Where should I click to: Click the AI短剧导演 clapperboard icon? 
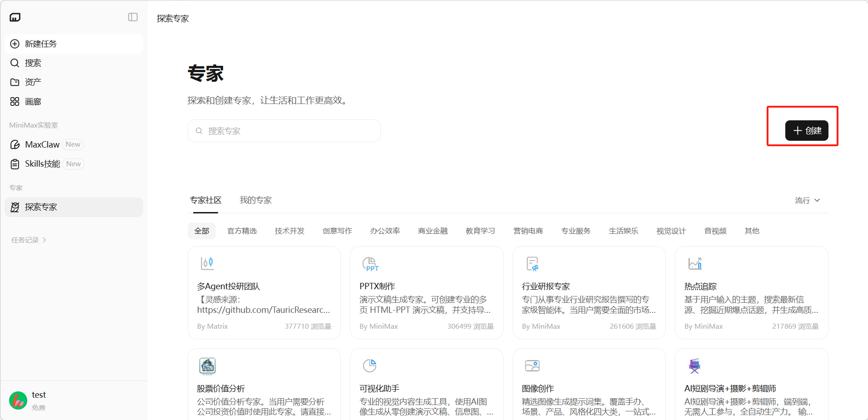pos(694,366)
